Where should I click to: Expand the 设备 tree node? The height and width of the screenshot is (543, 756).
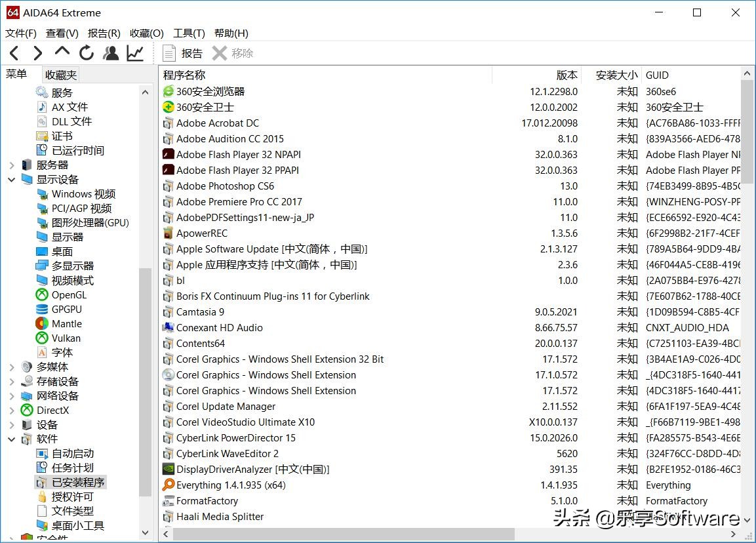click(x=12, y=426)
